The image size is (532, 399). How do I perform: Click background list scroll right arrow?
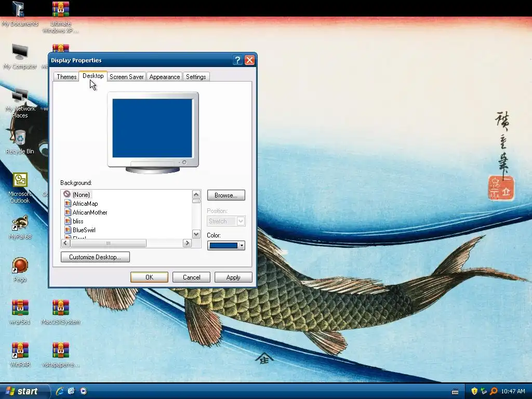(187, 243)
